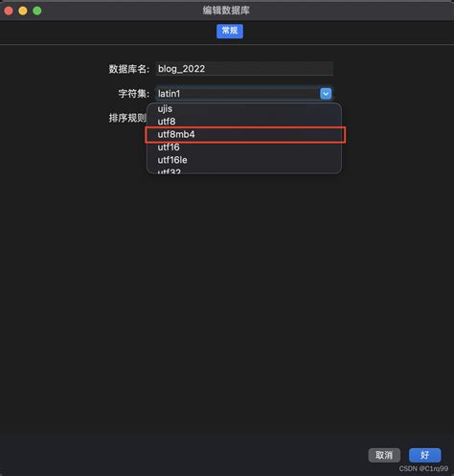Select utf8mb4 from the charset list
This screenshot has width=454, height=476.
pos(244,134)
